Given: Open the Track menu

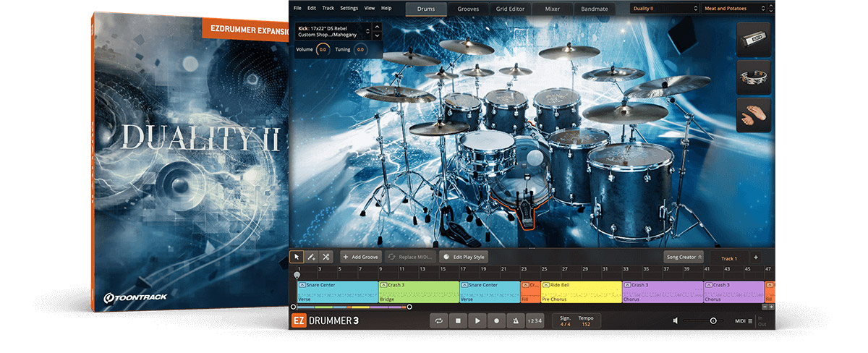Looking at the screenshot, I should 328,8.
